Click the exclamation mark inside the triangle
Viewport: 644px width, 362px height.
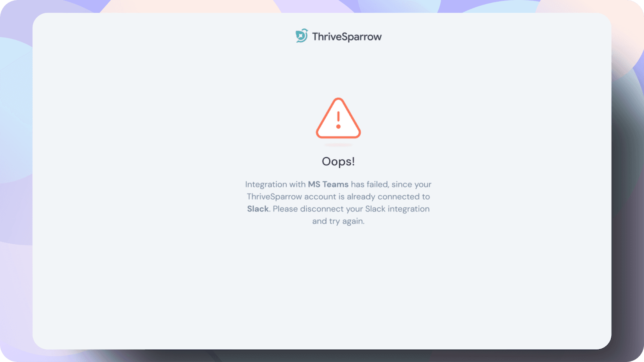[338, 120]
